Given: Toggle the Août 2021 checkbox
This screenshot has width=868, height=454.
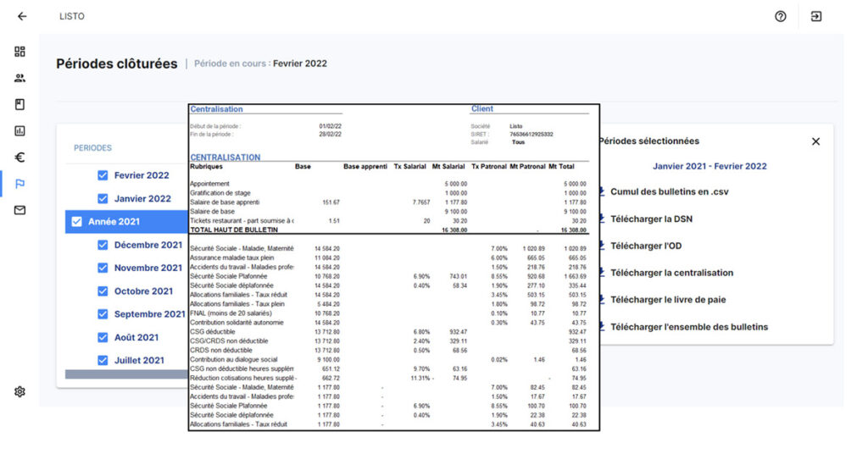Looking at the screenshot, I should click(x=103, y=337).
